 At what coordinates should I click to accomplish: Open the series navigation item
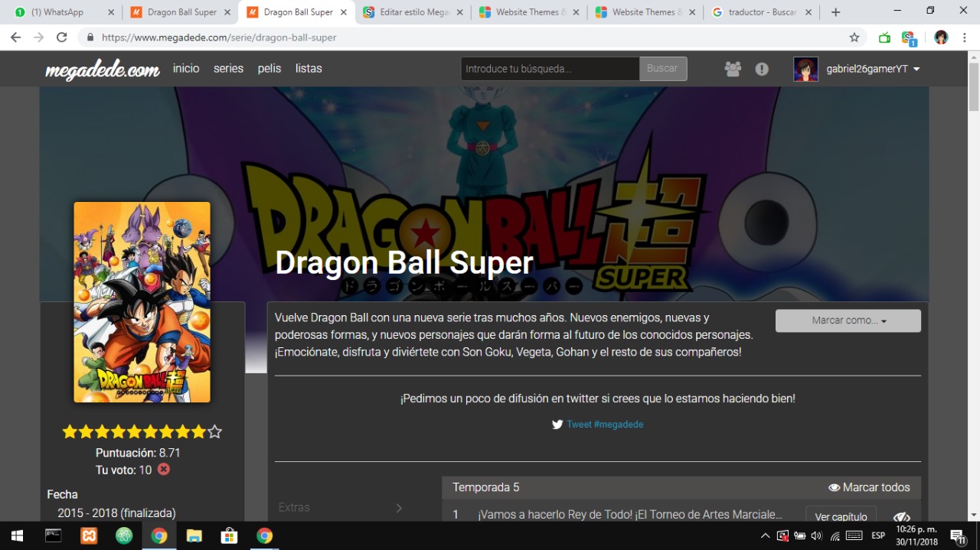coord(228,68)
